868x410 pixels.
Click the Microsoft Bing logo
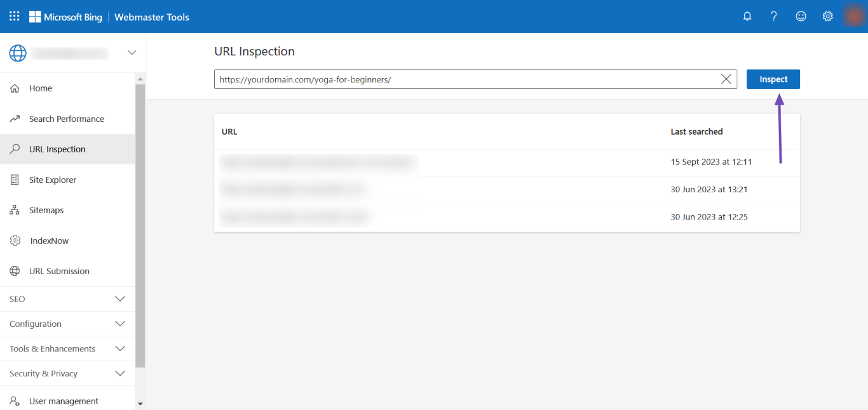[65, 17]
